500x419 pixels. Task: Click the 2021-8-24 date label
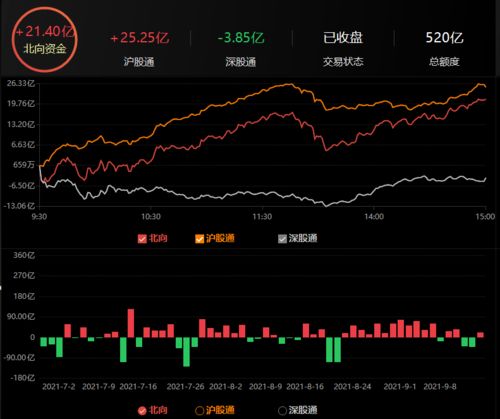352,387
